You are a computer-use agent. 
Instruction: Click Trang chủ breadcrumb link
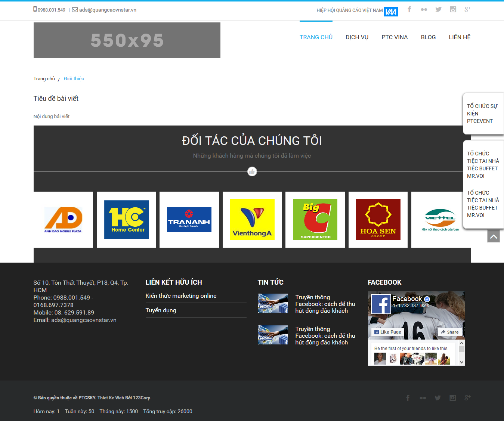click(x=44, y=79)
